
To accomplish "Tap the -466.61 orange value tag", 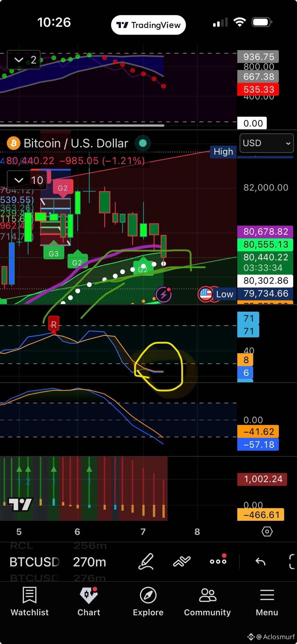I will (x=261, y=514).
